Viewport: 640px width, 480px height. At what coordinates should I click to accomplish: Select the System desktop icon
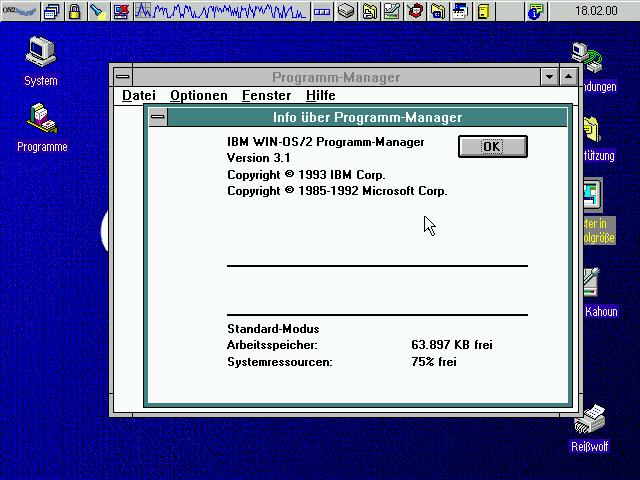pos(40,61)
